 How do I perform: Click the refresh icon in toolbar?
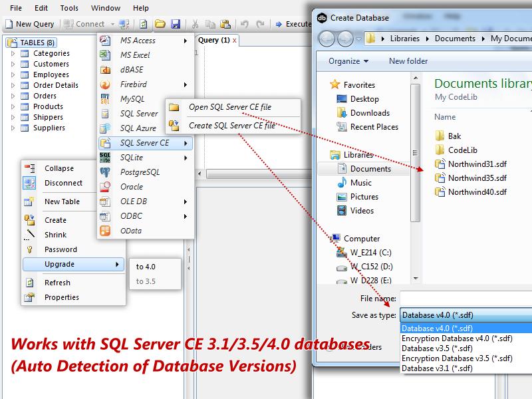(x=144, y=24)
